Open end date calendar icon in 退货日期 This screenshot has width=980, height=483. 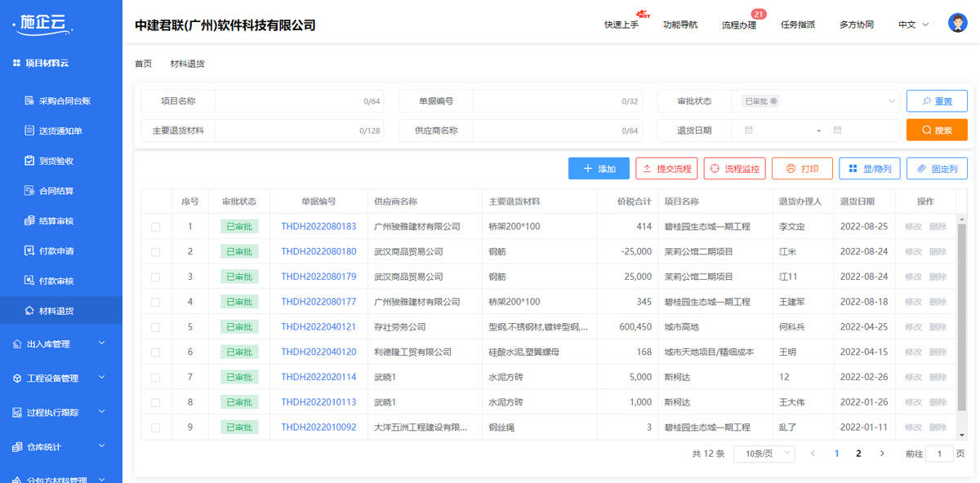click(838, 131)
